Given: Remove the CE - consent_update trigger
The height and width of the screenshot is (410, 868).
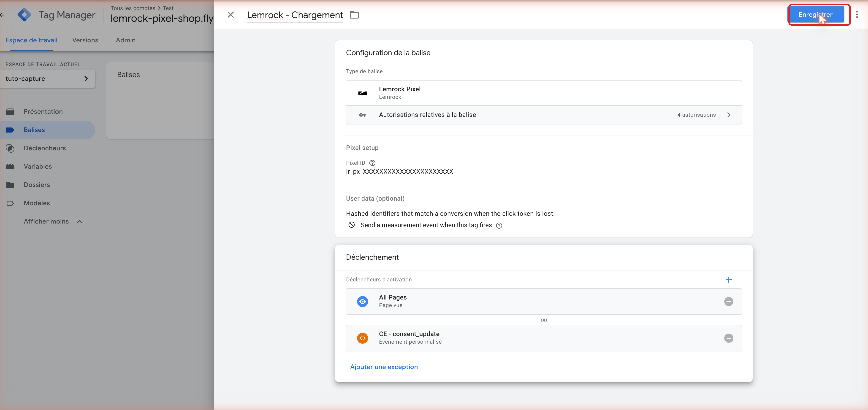Looking at the screenshot, I should (729, 338).
